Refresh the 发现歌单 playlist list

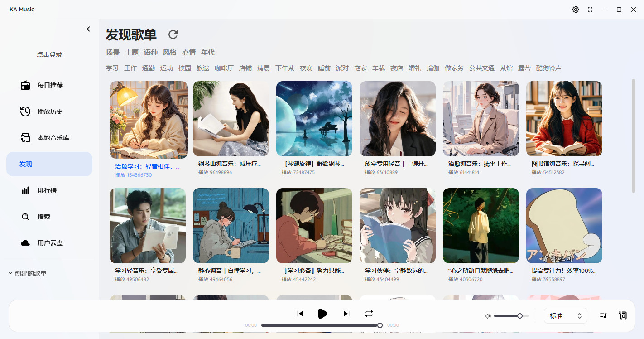[x=173, y=34]
